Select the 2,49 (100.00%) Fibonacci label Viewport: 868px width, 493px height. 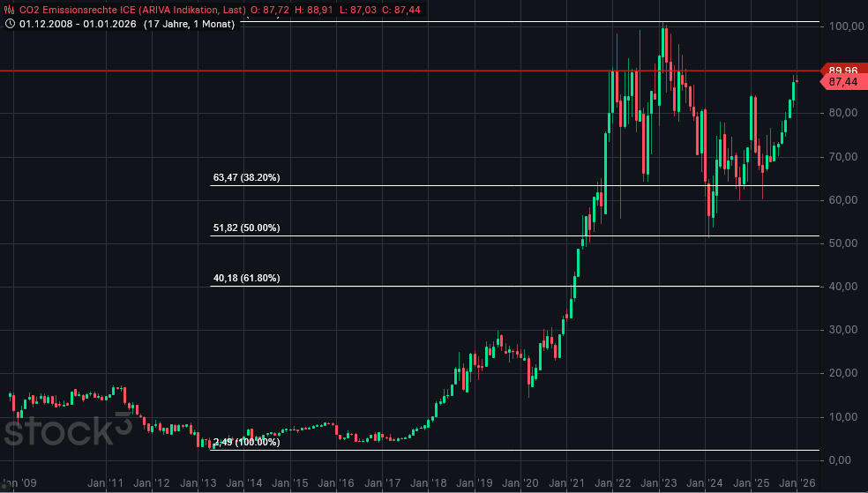point(246,442)
